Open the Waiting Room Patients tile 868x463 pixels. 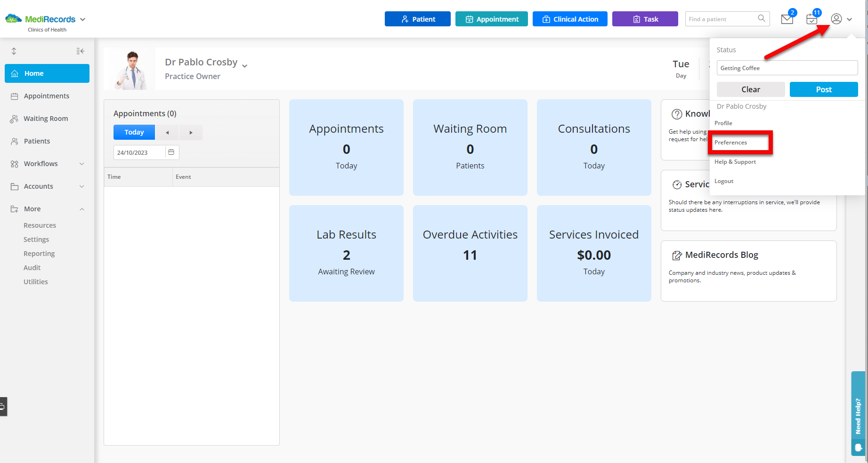click(470, 147)
